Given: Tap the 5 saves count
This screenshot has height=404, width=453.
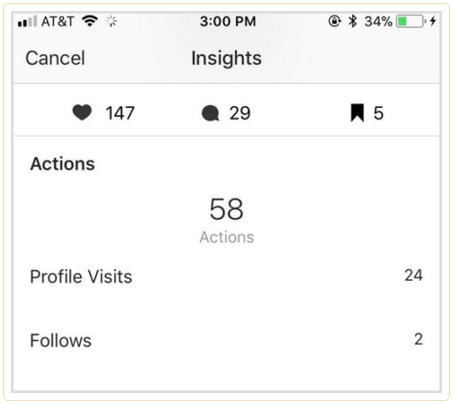Looking at the screenshot, I should tap(378, 113).
